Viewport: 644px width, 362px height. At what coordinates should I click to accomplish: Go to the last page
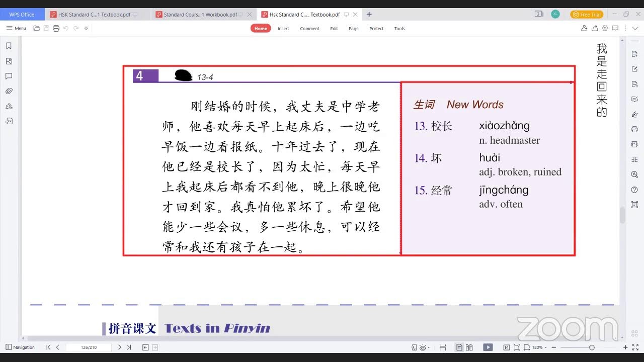point(129,347)
